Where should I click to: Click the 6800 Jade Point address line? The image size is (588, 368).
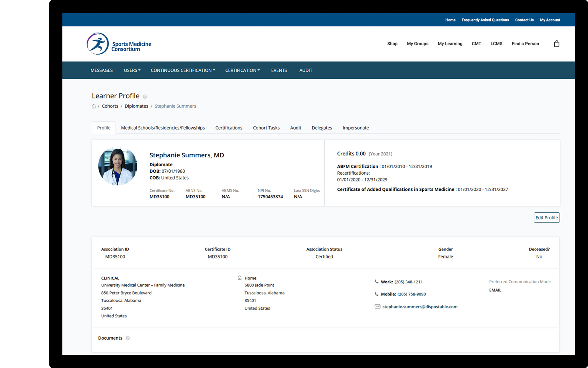[259, 285]
